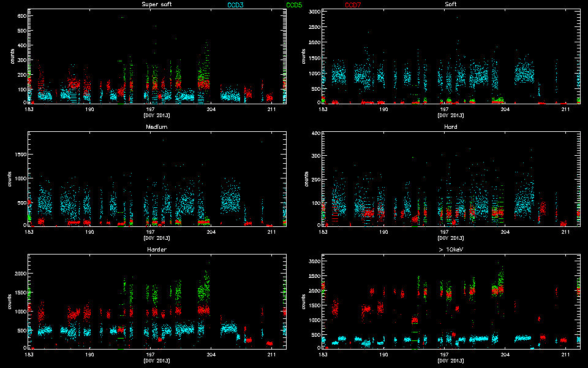Viewport: 588px width, 368px height.
Task: Click the DOY 2013 label under Super soft plot
Action: pos(156,115)
